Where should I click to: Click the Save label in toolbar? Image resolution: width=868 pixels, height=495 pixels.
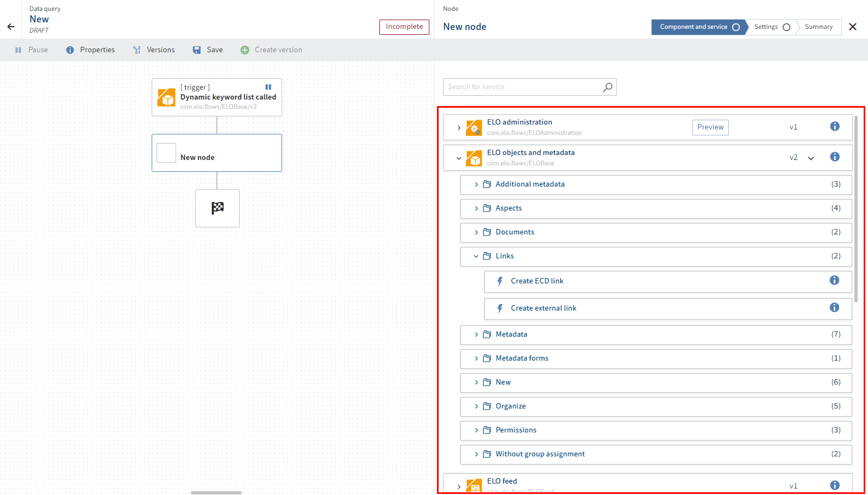(x=215, y=50)
